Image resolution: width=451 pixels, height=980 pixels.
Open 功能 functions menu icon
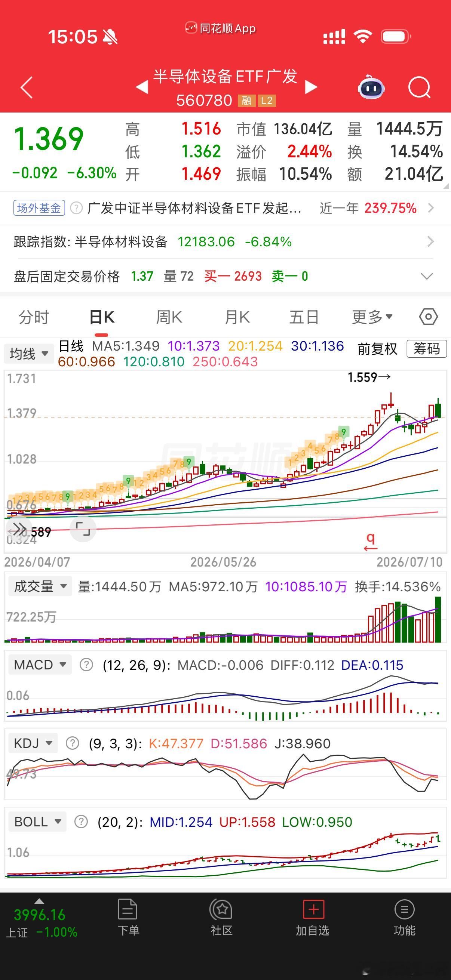pyautogui.click(x=405, y=918)
